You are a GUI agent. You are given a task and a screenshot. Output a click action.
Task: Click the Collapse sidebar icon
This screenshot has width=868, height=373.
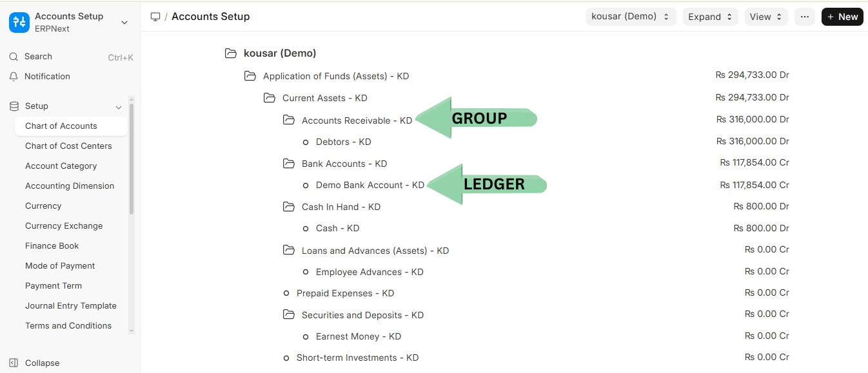pyautogui.click(x=14, y=363)
